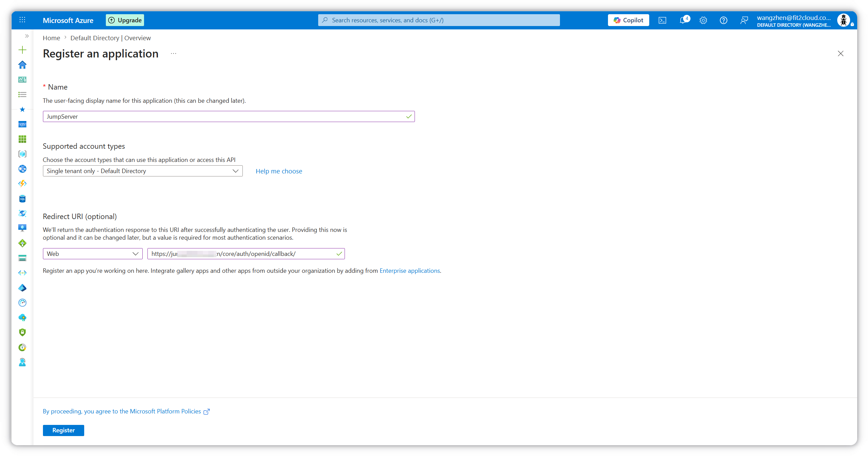Image resolution: width=868 pixels, height=456 pixels.
Task: Open All resources green grid icon
Action: pos(22,139)
